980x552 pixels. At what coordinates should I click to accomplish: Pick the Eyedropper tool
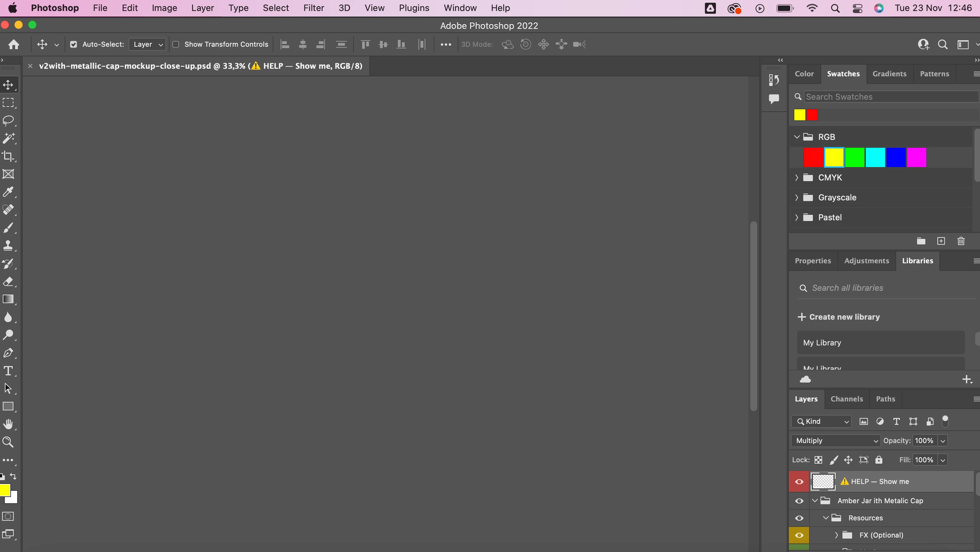pyautogui.click(x=8, y=191)
